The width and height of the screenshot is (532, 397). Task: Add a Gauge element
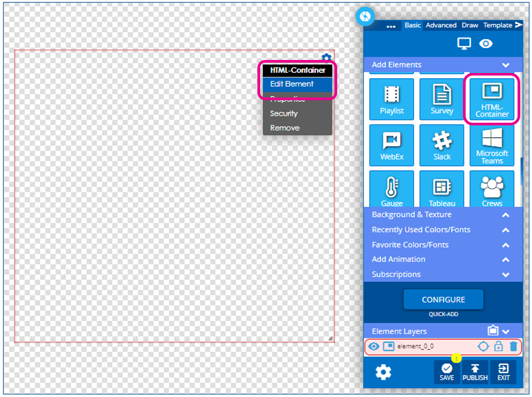392,189
